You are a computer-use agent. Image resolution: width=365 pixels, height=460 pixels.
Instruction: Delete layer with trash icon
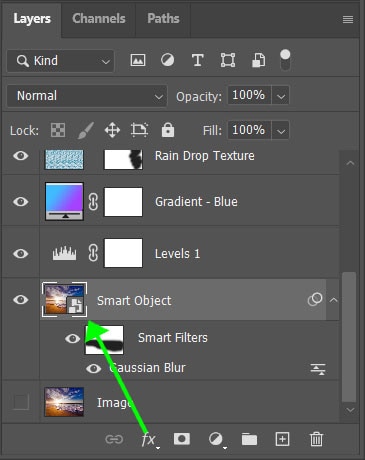tap(316, 439)
